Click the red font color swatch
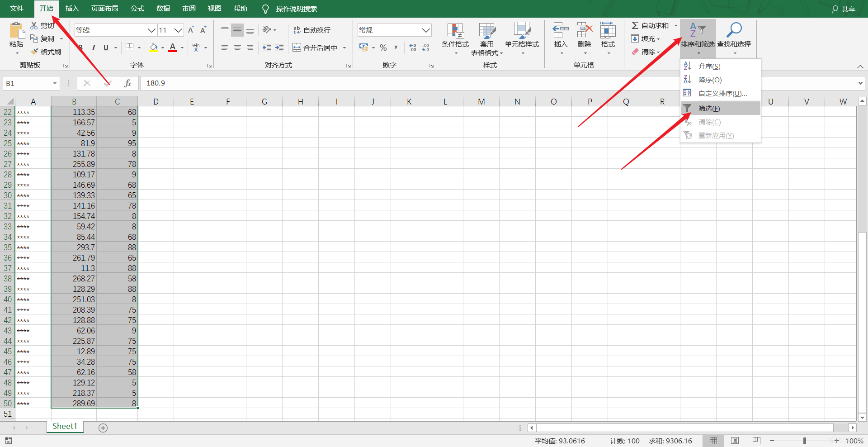 [x=173, y=48]
